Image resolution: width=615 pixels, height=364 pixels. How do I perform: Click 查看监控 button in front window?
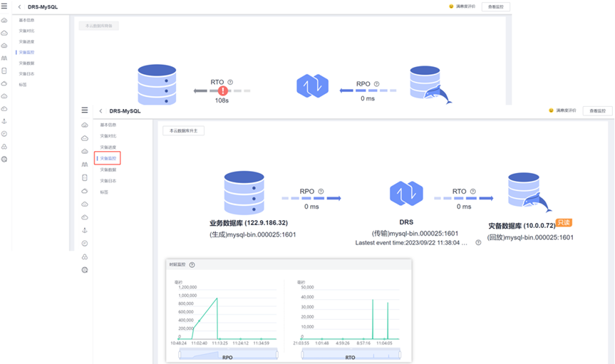597,111
